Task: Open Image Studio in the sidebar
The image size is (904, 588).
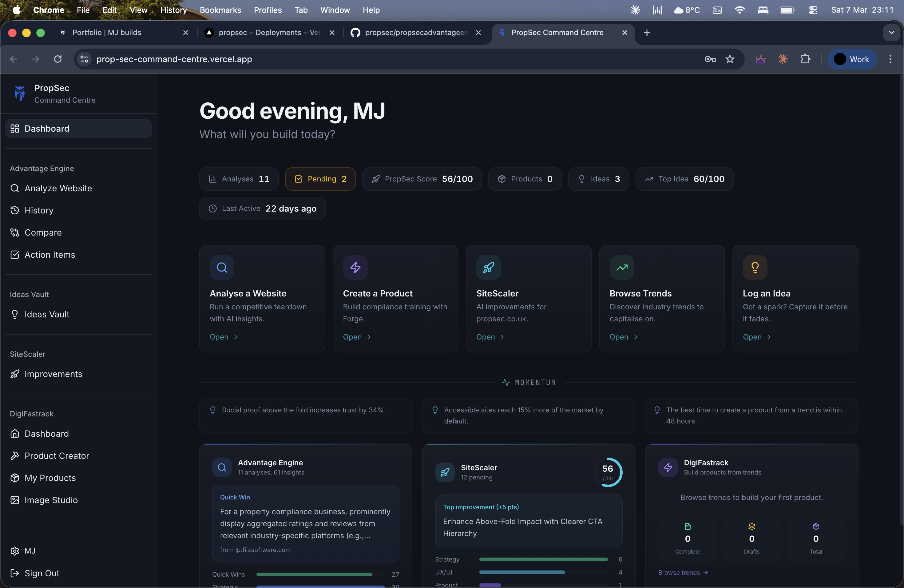Action: (x=78, y=500)
